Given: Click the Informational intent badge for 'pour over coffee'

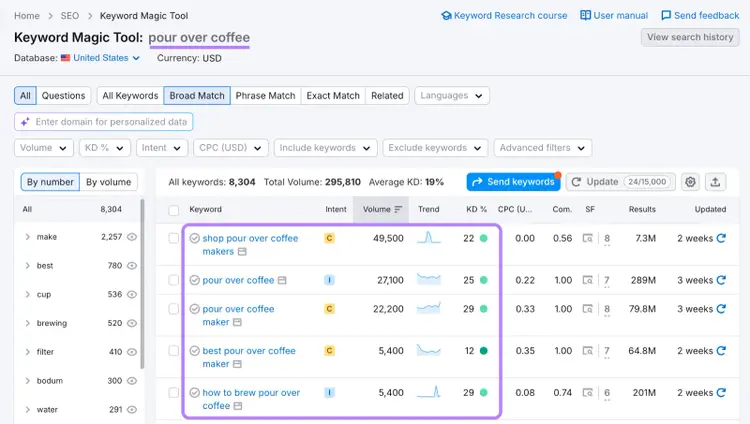Looking at the screenshot, I should [x=329, y=280].
